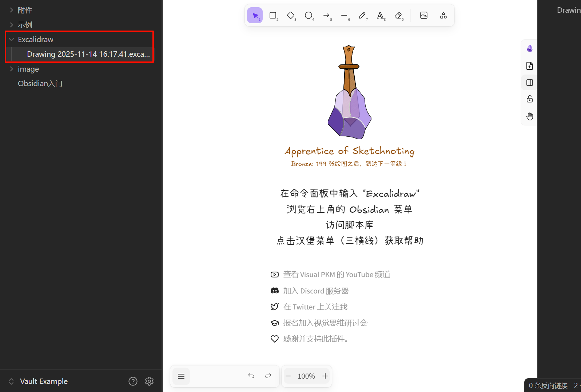
Task: Select the Ellipse tool
Action: (309, 15)
